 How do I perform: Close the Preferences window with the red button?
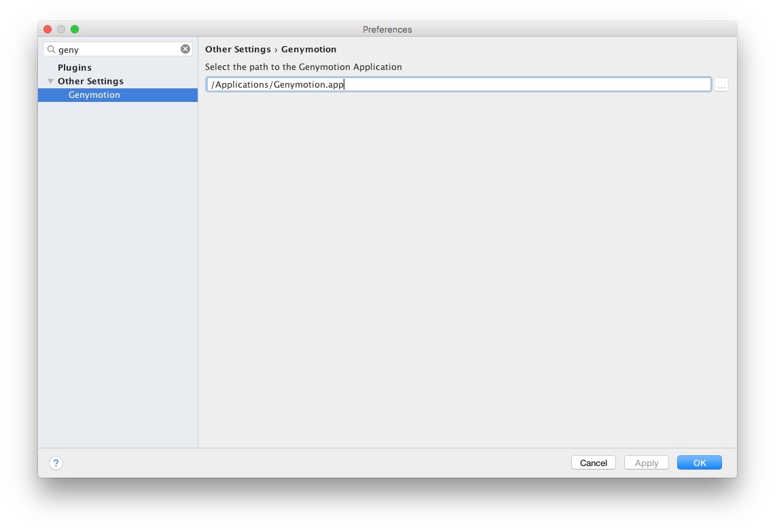pos(48,29)
